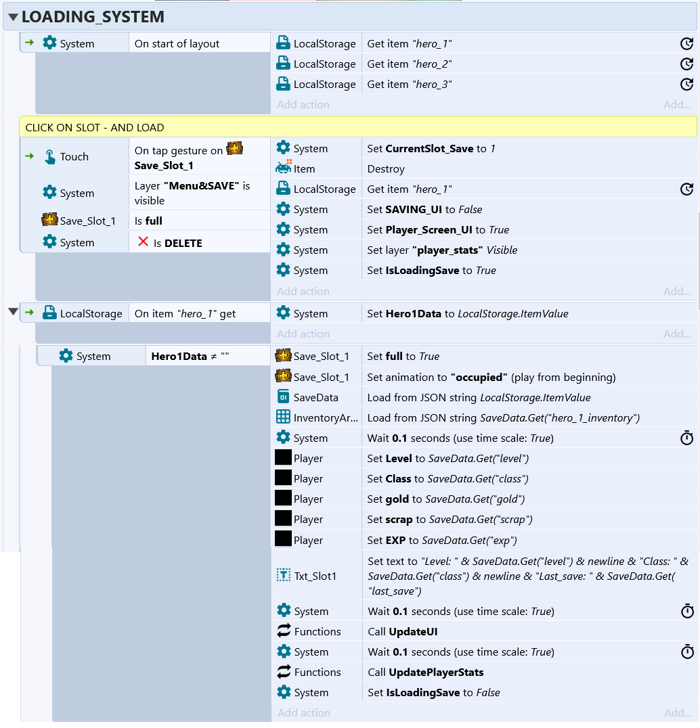This screenshot has height=728, width=700.
Task: Click the Functions icon on Call UpdateUI row
Action: click(x=284, y=631)
